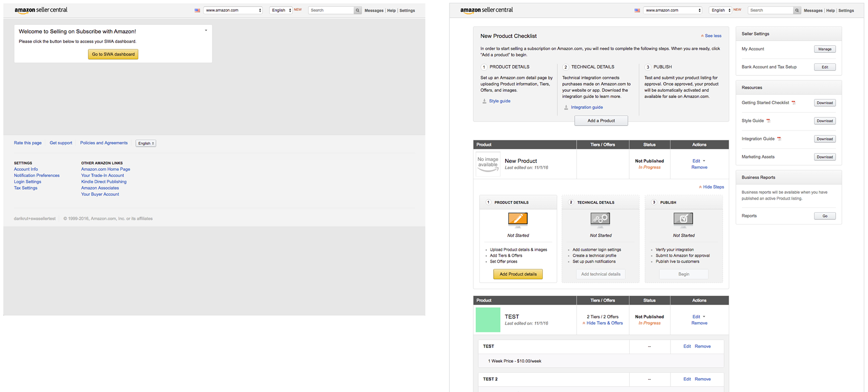The height and width of the screenshot is (392, 868).
Task: Remove the New Product listing
Action: [699, 168]
